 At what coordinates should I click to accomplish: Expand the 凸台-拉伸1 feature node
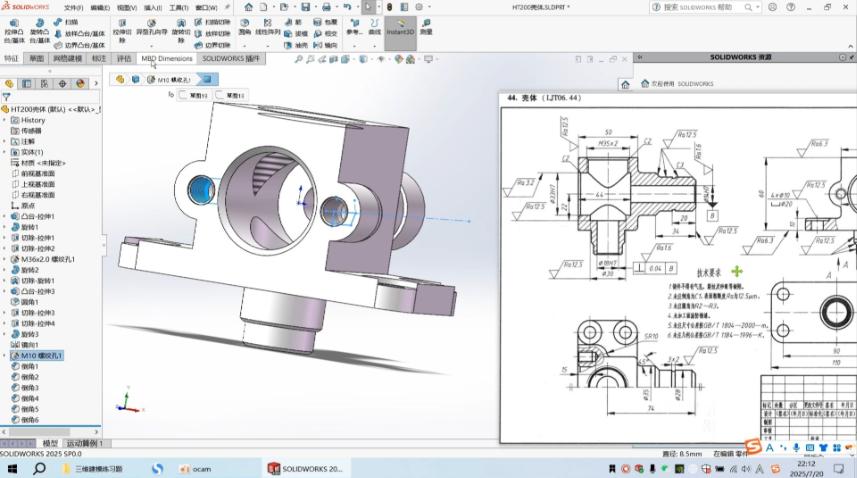[x=5, y=216]
